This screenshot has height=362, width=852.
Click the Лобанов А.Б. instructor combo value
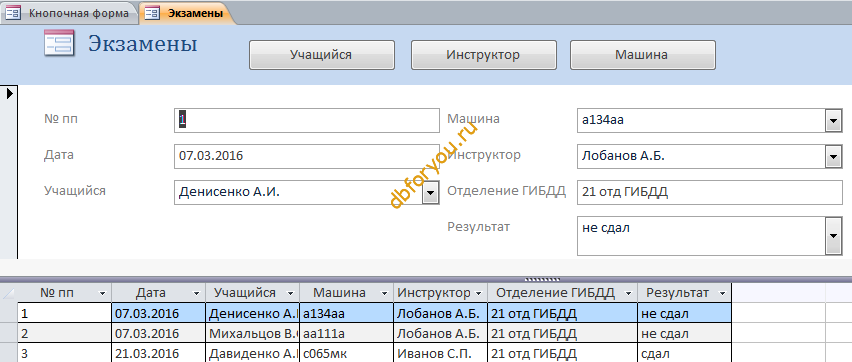701,156
